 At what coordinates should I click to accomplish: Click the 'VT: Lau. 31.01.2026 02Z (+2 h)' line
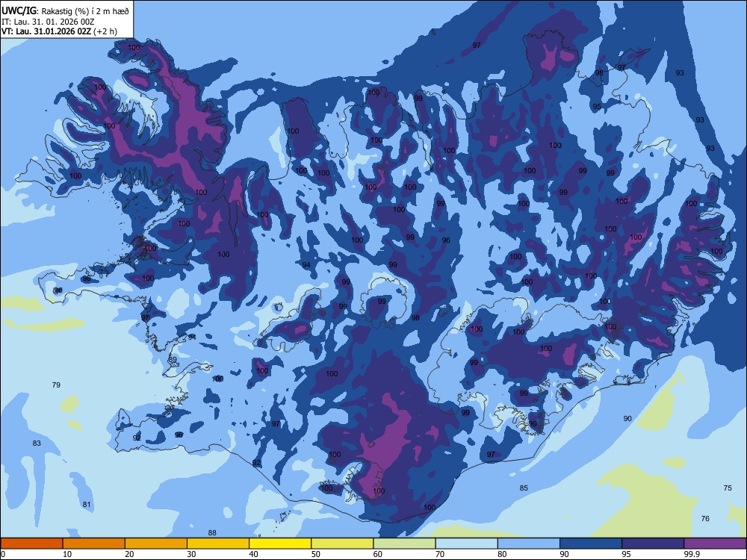point(59,31)
